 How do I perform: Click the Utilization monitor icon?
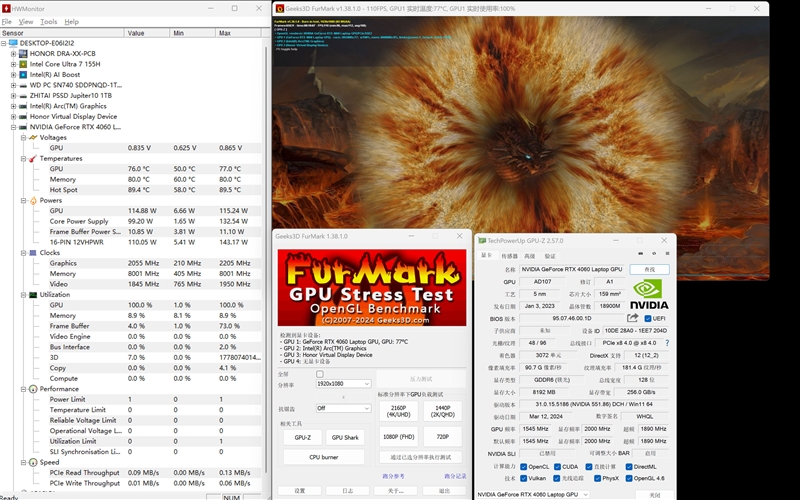33,294
